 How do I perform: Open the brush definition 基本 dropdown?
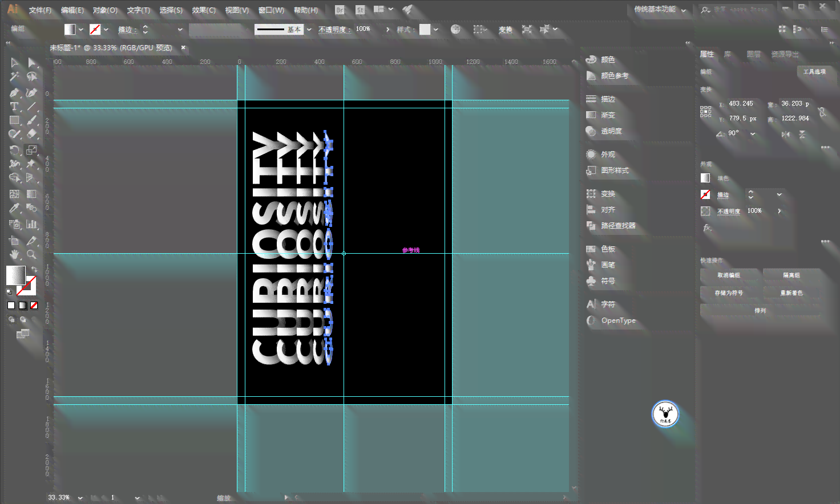(x=309, y=29)
